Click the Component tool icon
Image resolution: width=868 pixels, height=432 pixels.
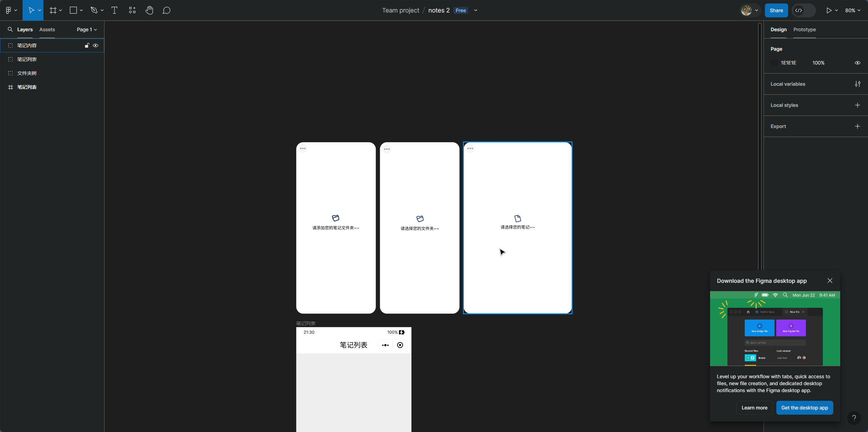tap(132, 10)
